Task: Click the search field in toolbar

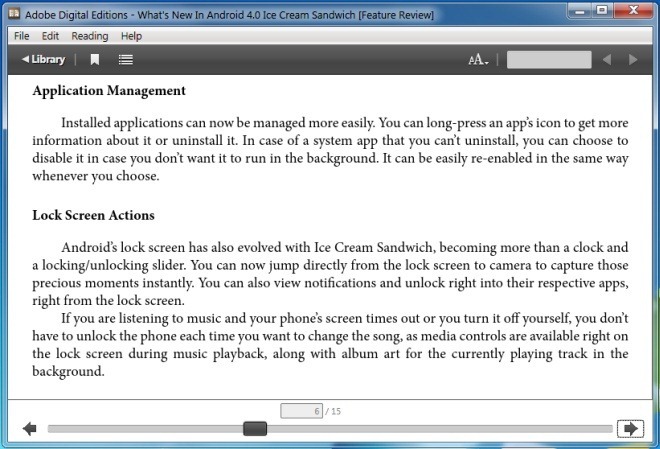Action: tap(549, 60)
